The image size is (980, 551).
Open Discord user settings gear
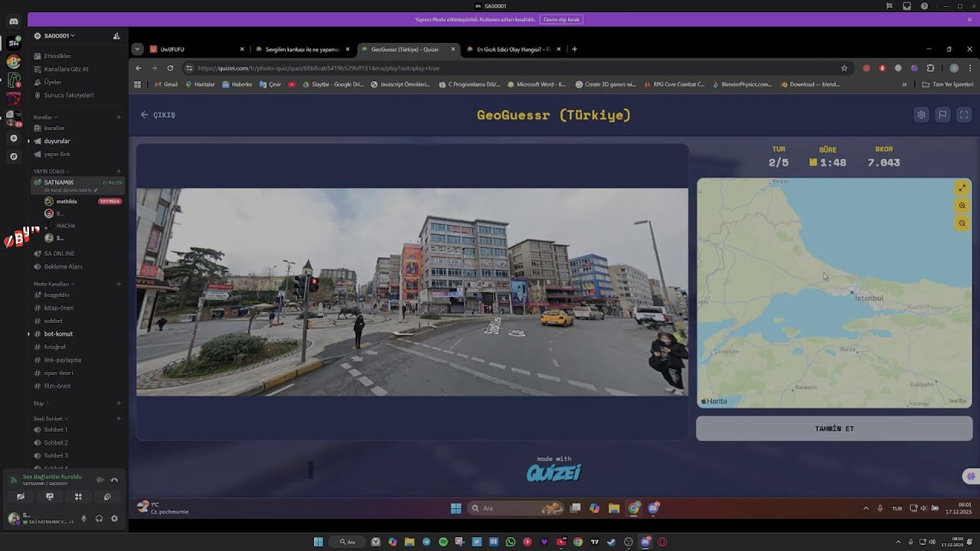(114, 518)
